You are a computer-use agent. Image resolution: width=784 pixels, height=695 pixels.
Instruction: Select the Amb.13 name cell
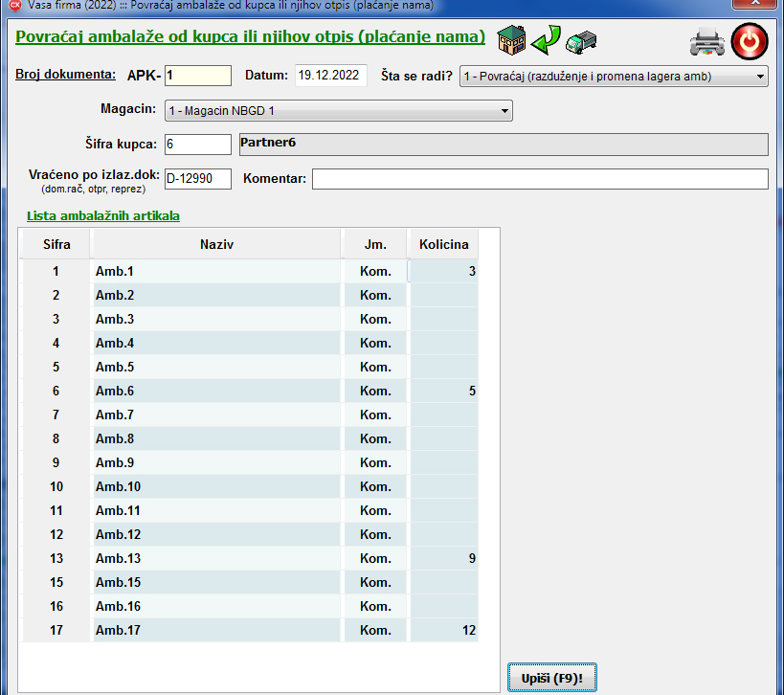coord(216,558)
